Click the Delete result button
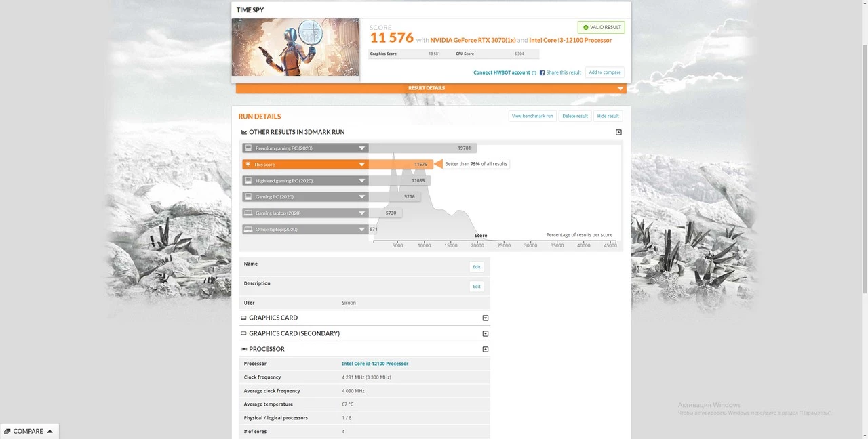 pos(575,116)
